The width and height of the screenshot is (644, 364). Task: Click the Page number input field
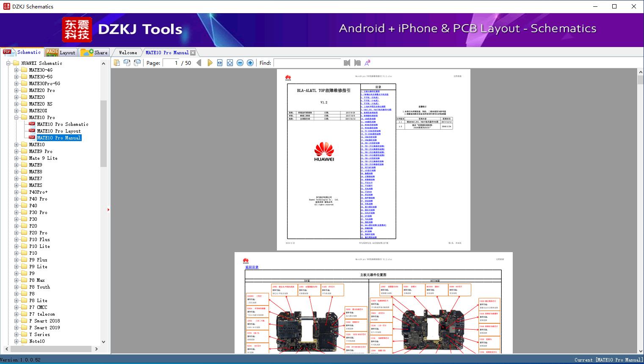pyautogui.click(x=171, y=63)
